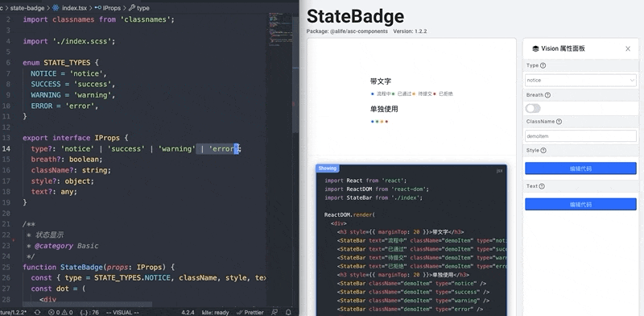Open the Type dropdown showing notice

click(580, 81)
